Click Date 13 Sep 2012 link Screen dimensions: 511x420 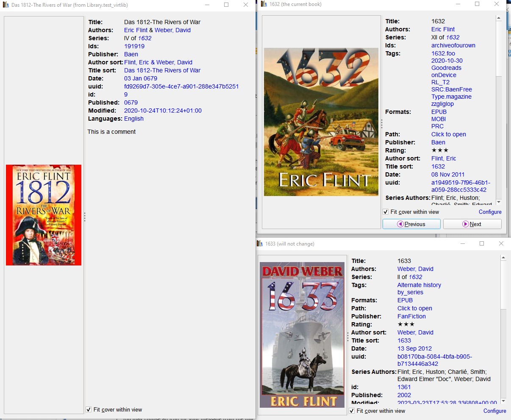click(x=414, y=348)
